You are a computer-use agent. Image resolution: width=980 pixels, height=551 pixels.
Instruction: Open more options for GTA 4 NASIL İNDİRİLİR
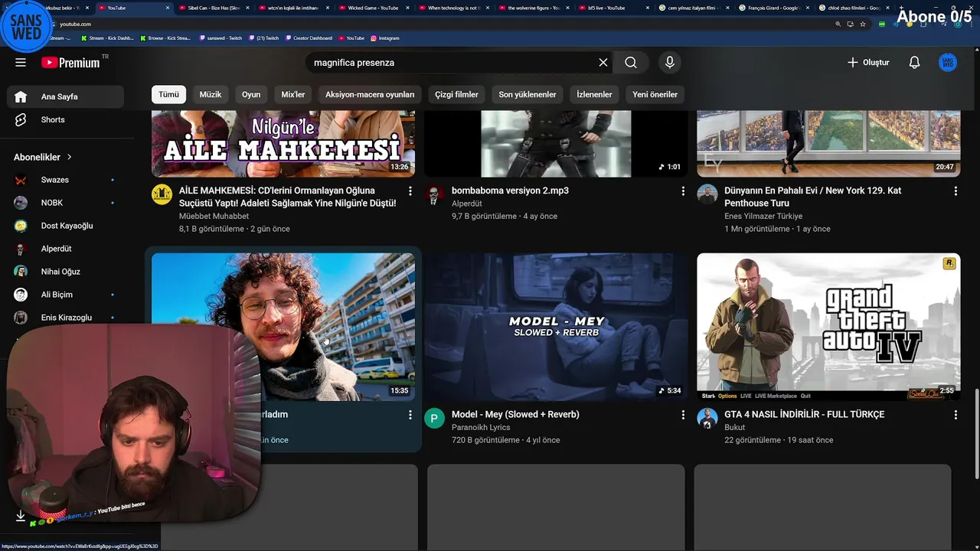(955, 415)
